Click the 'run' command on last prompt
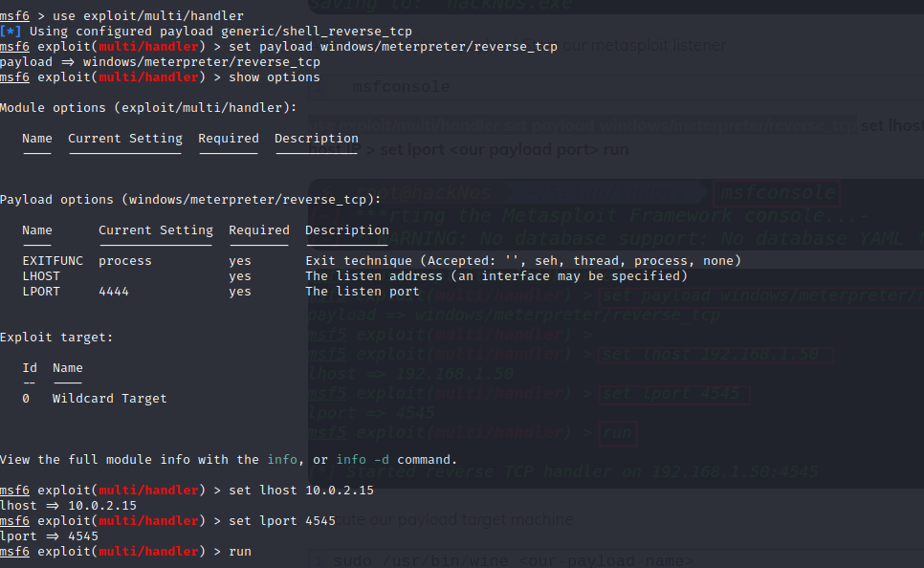 (240, 552)
